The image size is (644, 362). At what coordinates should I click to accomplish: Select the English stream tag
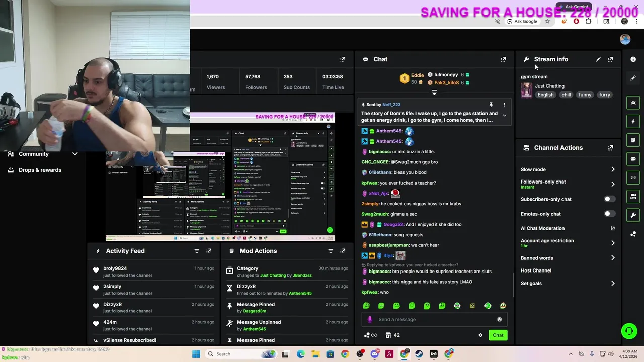pos(545,95)
